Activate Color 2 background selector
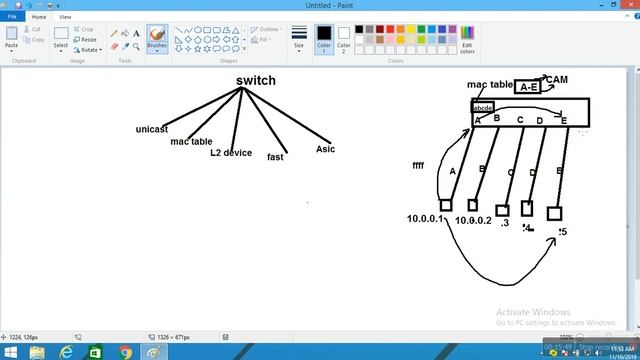640x360 pixels. tap(344, 40)
